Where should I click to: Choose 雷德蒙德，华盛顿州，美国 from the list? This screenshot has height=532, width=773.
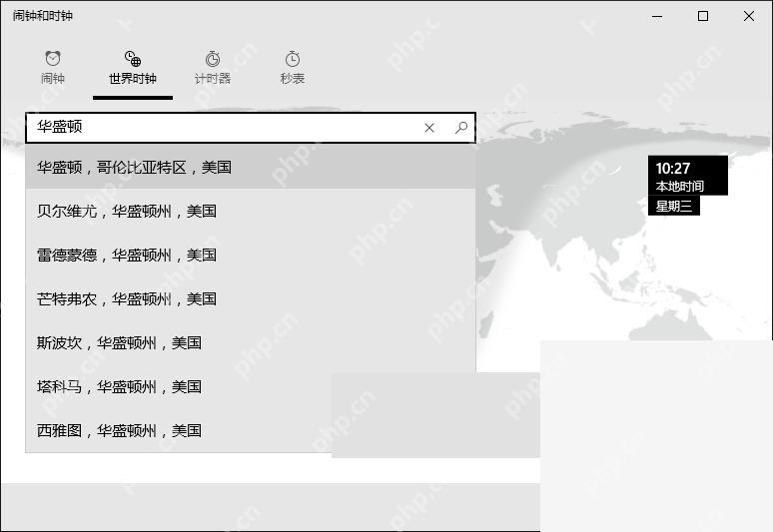pyautogui.click(x=251, y=255)
